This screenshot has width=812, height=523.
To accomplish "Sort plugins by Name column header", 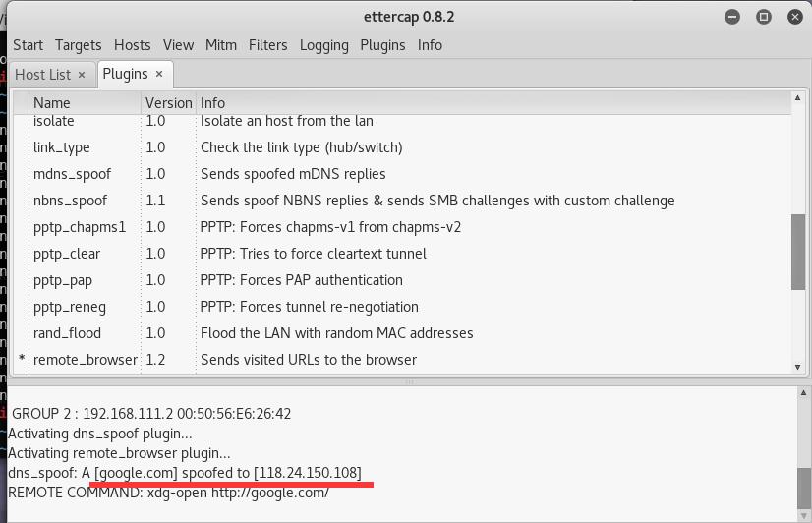I will 52,102.
